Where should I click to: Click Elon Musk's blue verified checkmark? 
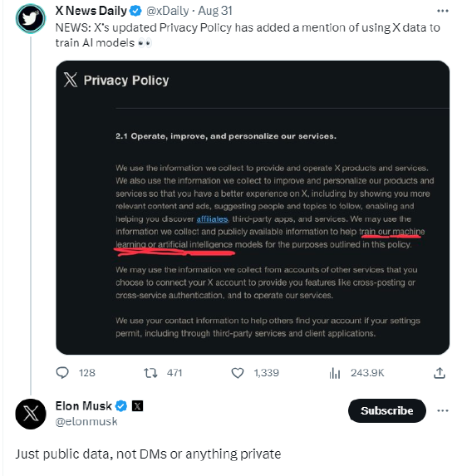click(x=121, y=406)
